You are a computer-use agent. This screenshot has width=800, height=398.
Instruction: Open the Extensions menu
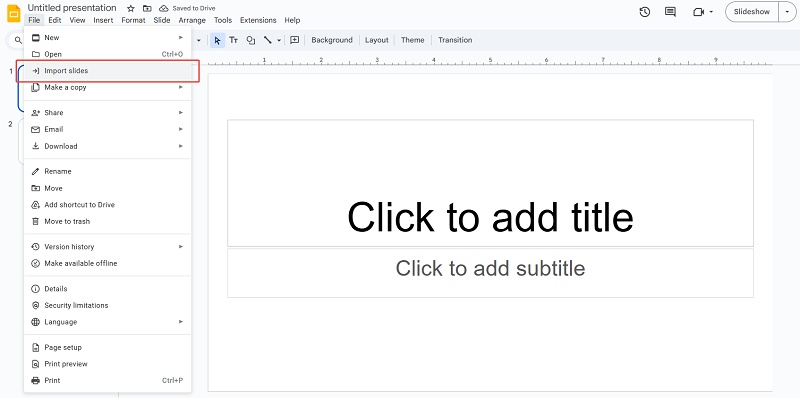258,20
